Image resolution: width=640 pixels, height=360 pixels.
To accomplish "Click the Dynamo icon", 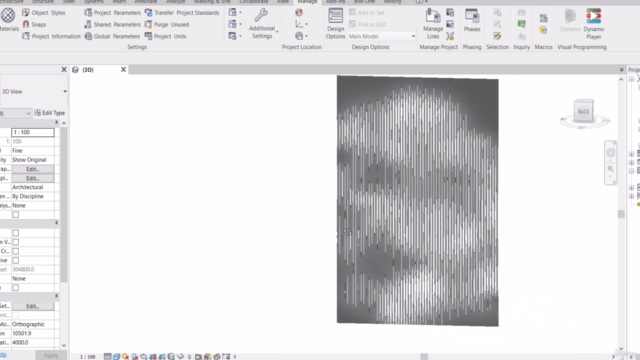I will pos(570,21).
